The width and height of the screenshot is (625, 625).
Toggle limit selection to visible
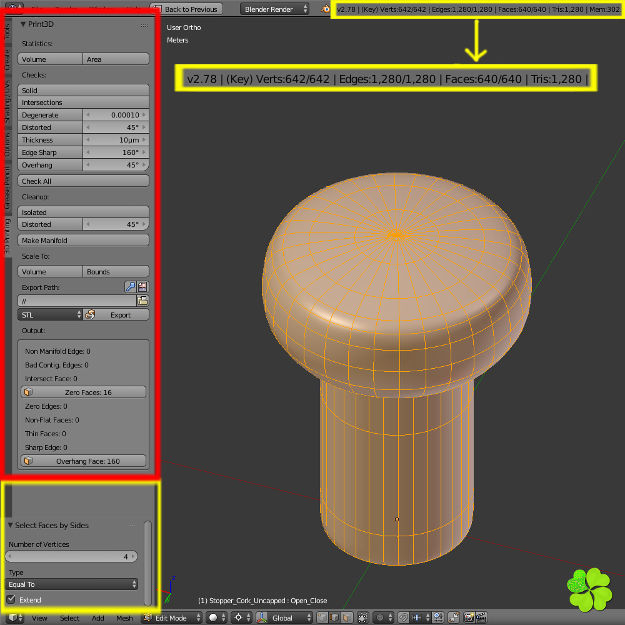363,618
